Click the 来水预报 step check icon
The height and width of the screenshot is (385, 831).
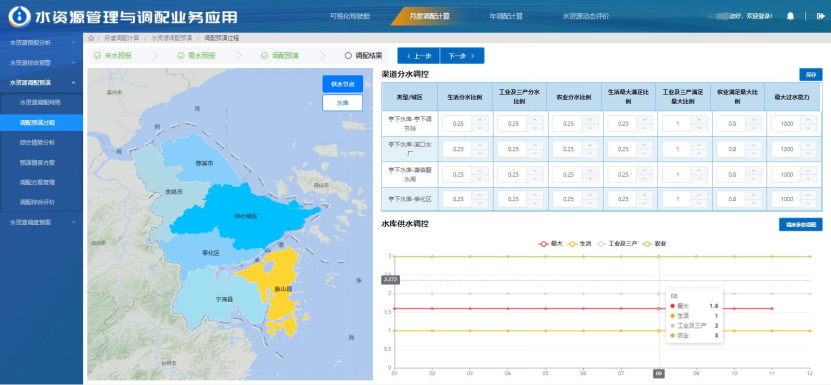tap(97, 55)
